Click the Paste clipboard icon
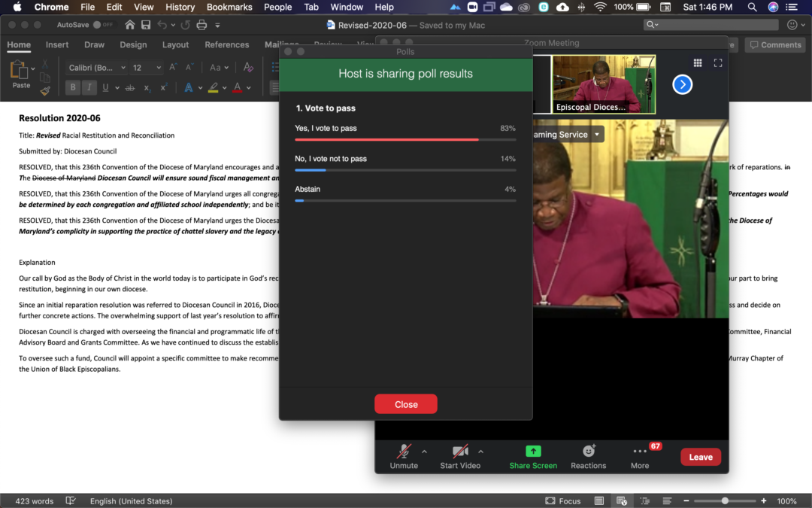 point(19,71)
